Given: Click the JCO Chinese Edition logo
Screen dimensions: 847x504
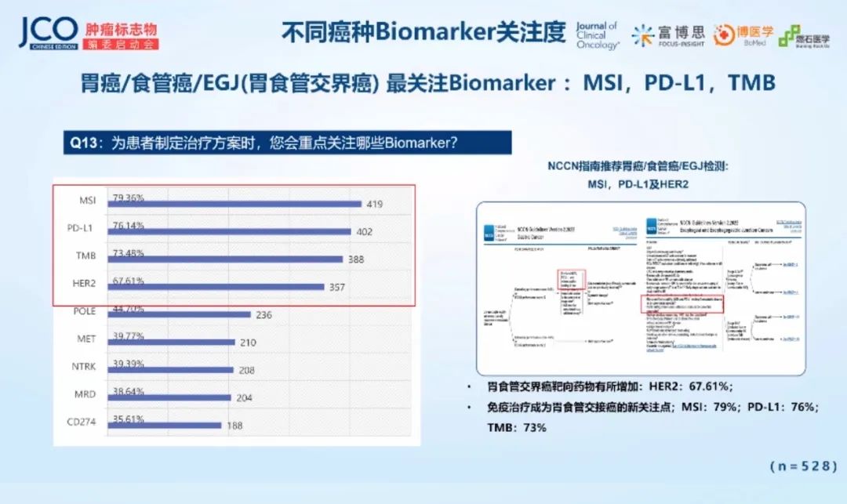Looking at the screenshot, I should pyautogui.click(x=48, y=33).
